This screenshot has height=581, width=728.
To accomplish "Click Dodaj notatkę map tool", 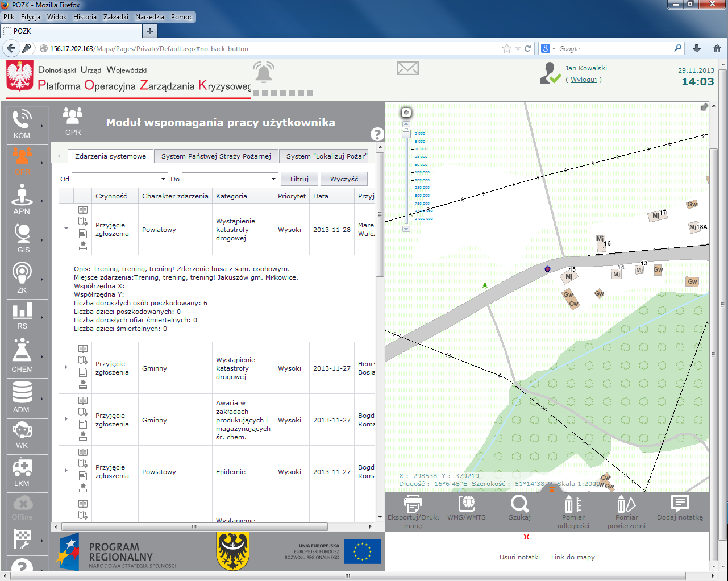I will pos(680,508).
